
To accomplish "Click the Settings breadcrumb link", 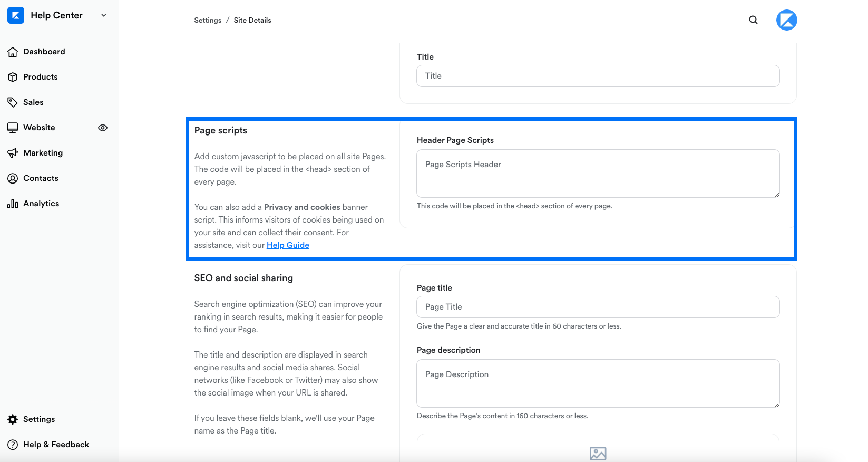I will [x=208, y=20].
